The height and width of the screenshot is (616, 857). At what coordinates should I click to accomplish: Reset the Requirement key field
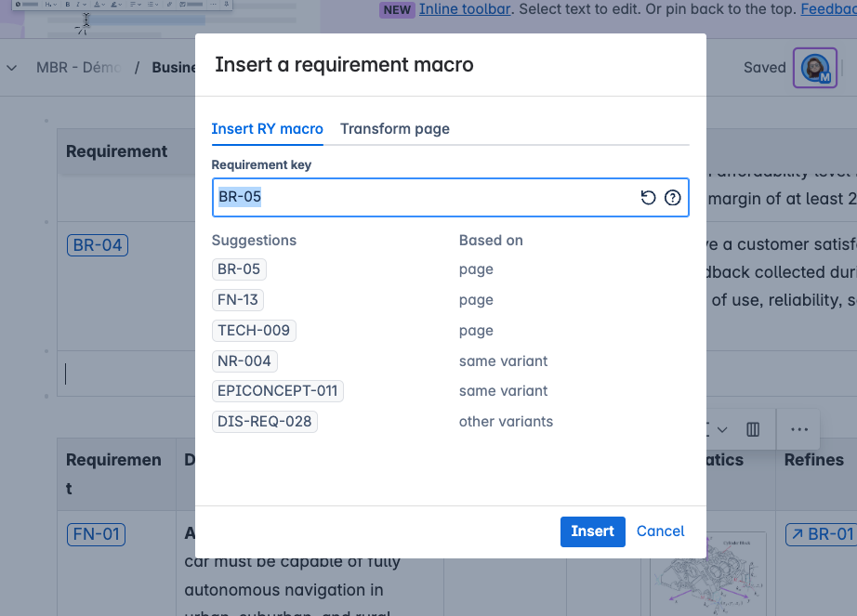[648, 197]
